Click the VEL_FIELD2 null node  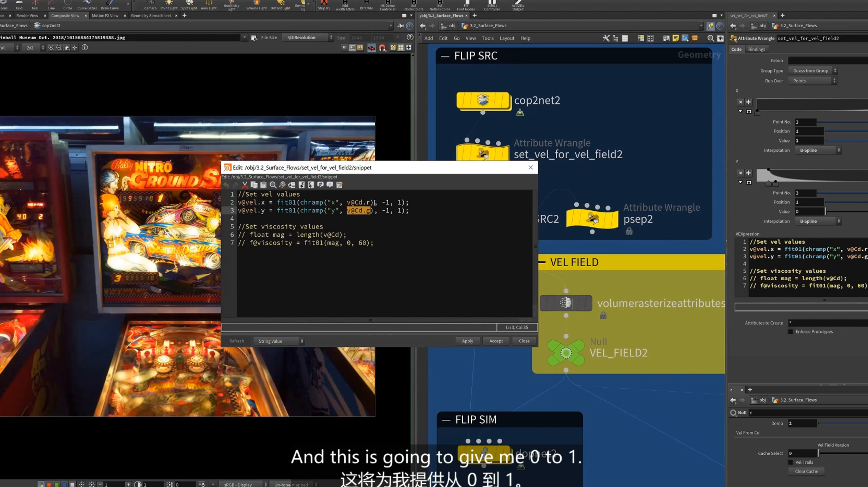click(566, 353)
